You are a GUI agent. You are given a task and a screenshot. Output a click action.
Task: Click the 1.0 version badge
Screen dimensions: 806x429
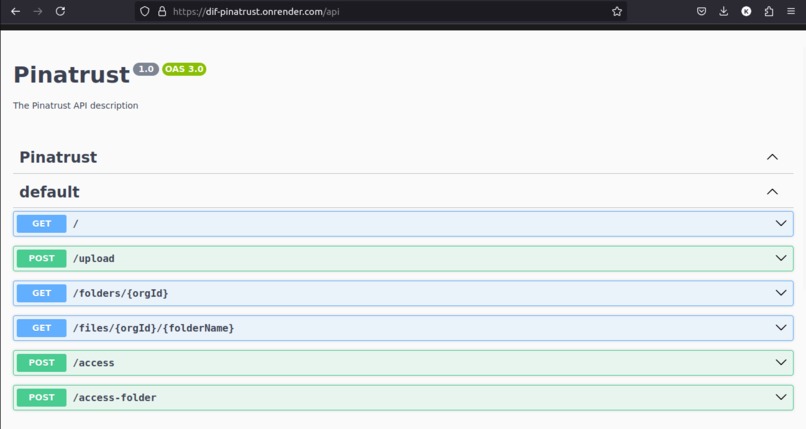tap(146, 69)
